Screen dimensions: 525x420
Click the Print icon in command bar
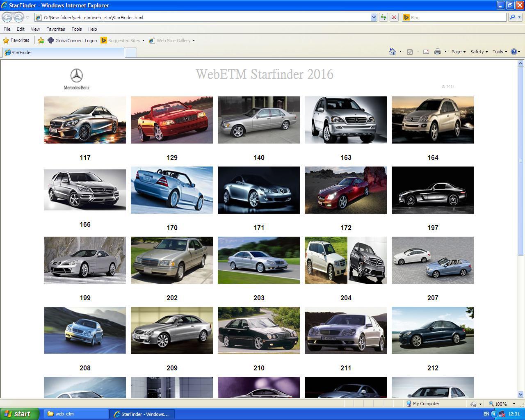coord(437,52)
